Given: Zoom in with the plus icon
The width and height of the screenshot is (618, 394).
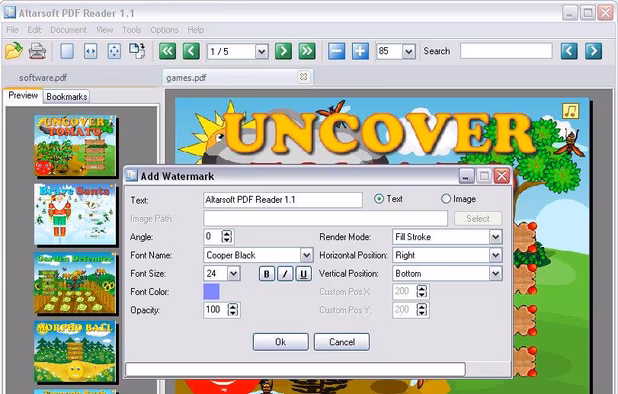Looking at the screenshot, I should pyautogui.click(x=360, y=51).
